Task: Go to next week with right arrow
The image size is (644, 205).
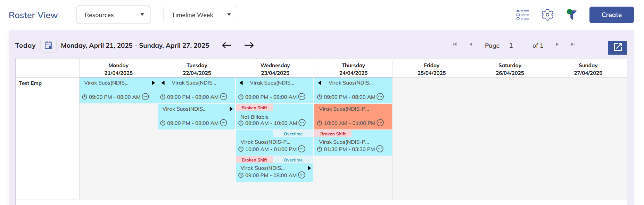Action: [249, 45]
